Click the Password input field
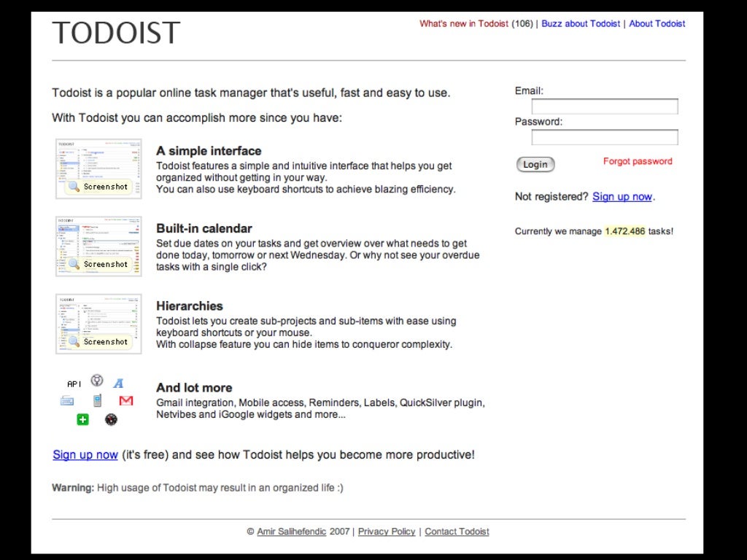Image resolution: width=747 pixels, height=560 pixels. (x=605, y=137)
